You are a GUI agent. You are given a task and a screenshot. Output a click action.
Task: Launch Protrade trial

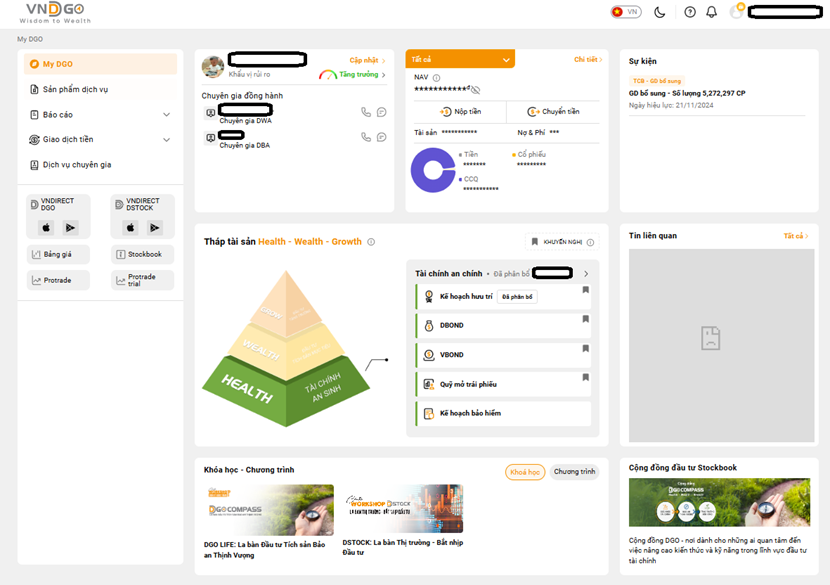[x=142, y=280]
